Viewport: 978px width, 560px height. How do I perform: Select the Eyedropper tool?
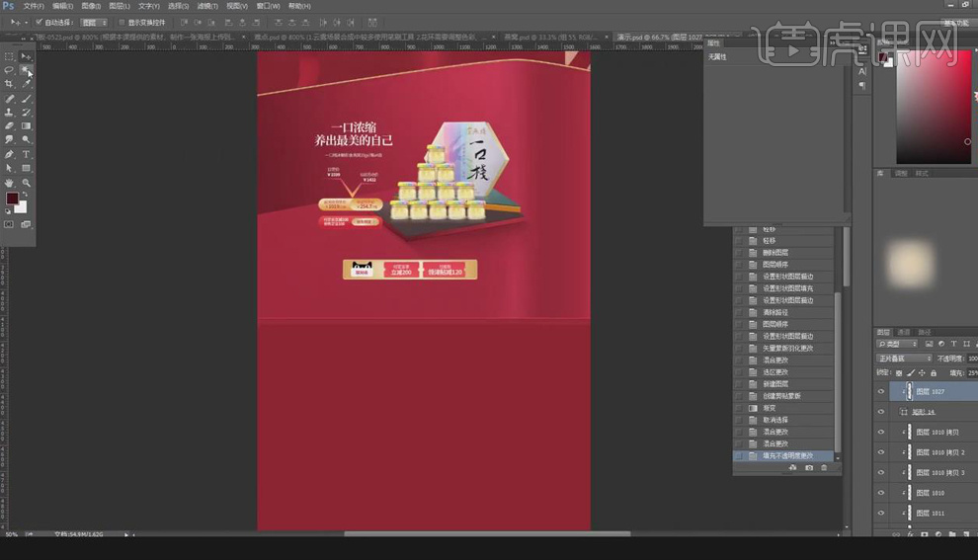(x=26, y=84)
